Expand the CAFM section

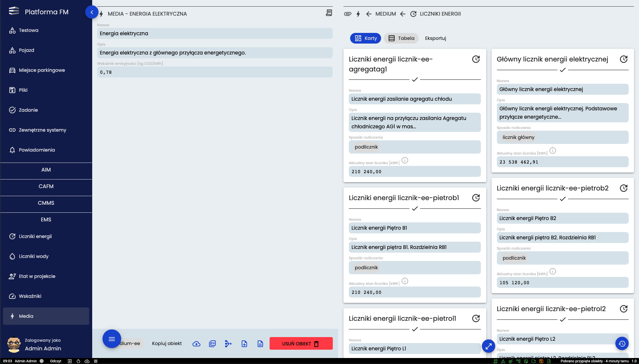[x=46, y=186]
